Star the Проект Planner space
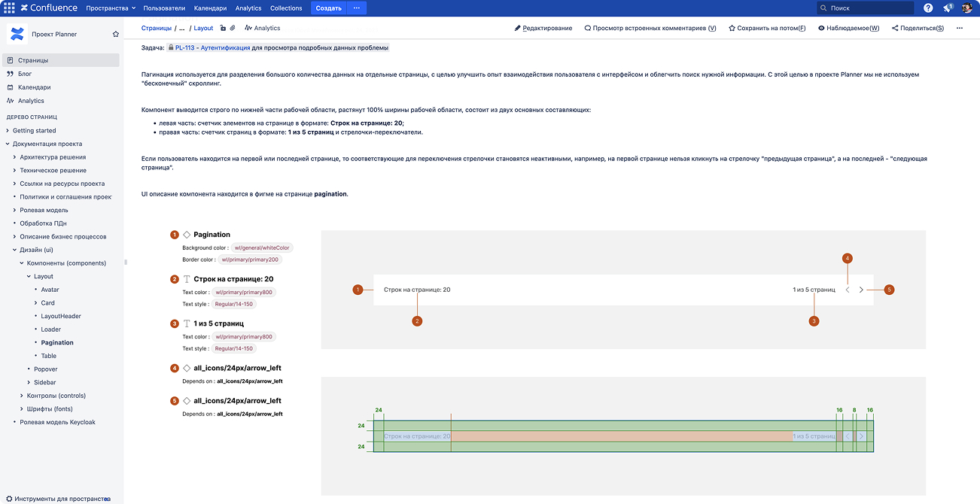Screen dimensions: 980x504 pos(116,34)
